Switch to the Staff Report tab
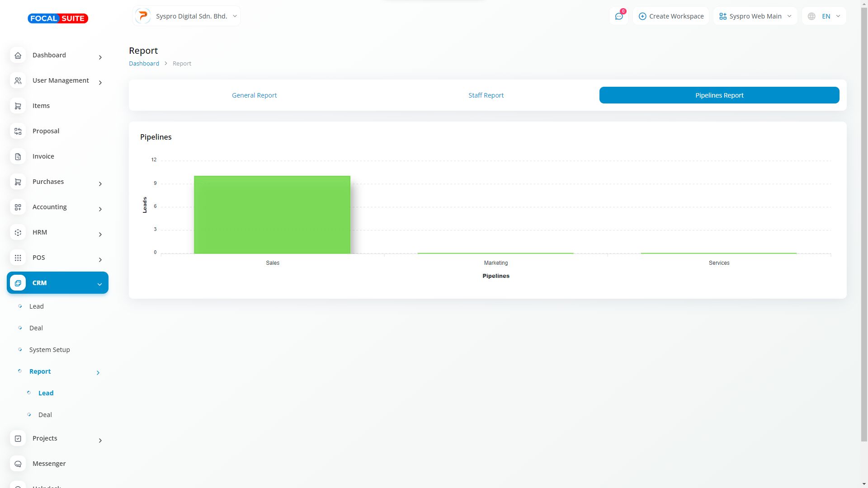This screenshot has width=868, height=488. pos(486,95)
